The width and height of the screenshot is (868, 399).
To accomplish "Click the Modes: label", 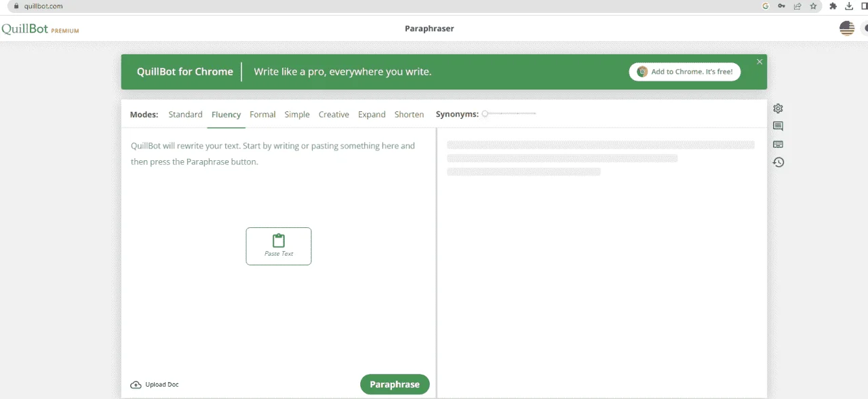I will (144, 115).
